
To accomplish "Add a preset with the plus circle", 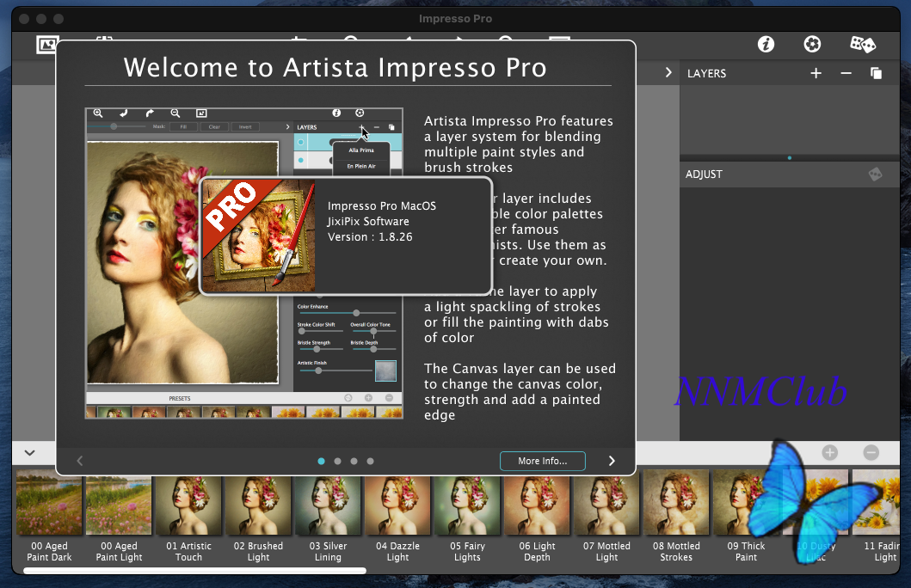I will pyautogui.click(x=829, y=453).
